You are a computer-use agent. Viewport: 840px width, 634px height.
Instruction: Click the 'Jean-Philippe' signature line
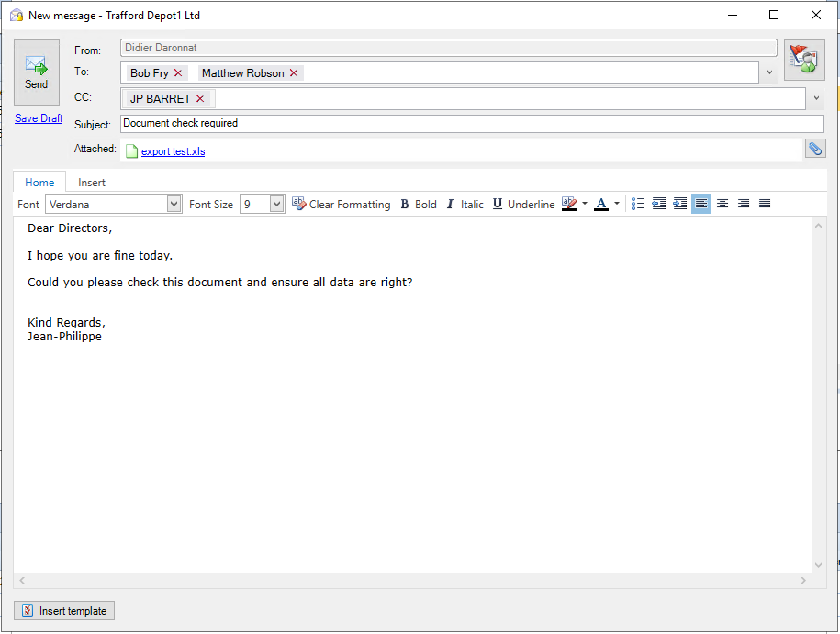(64, 337)
